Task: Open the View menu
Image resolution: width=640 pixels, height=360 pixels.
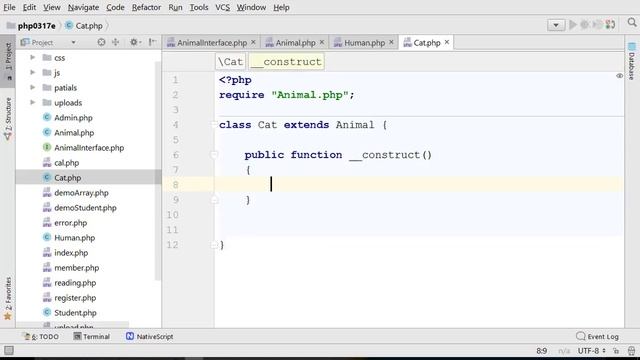Action: coord(51,7)
